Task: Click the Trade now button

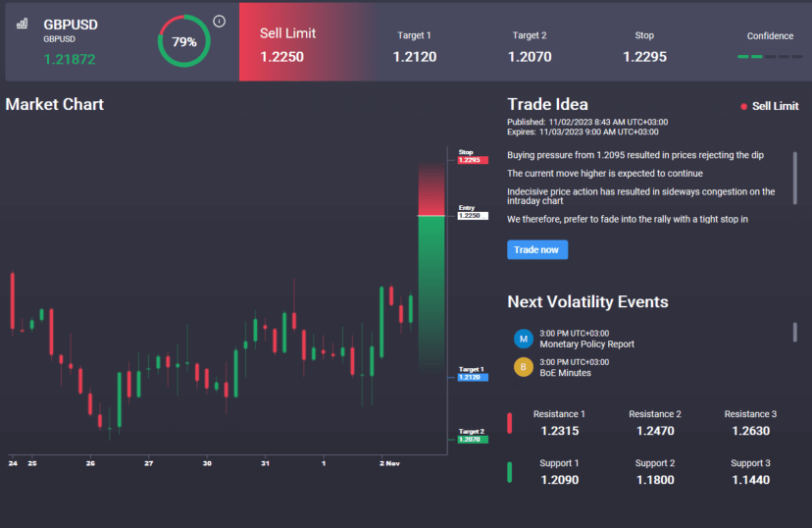Action: coord(537,249)
